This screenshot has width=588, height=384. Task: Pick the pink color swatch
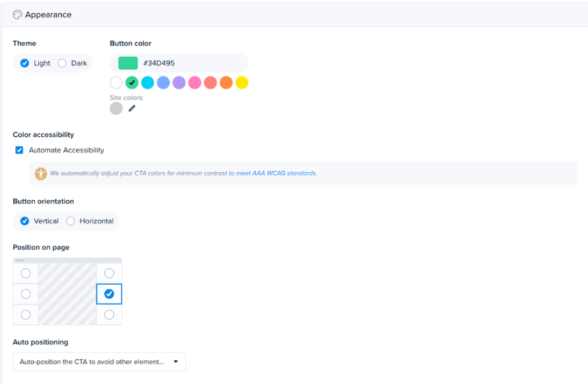(195, 83)
